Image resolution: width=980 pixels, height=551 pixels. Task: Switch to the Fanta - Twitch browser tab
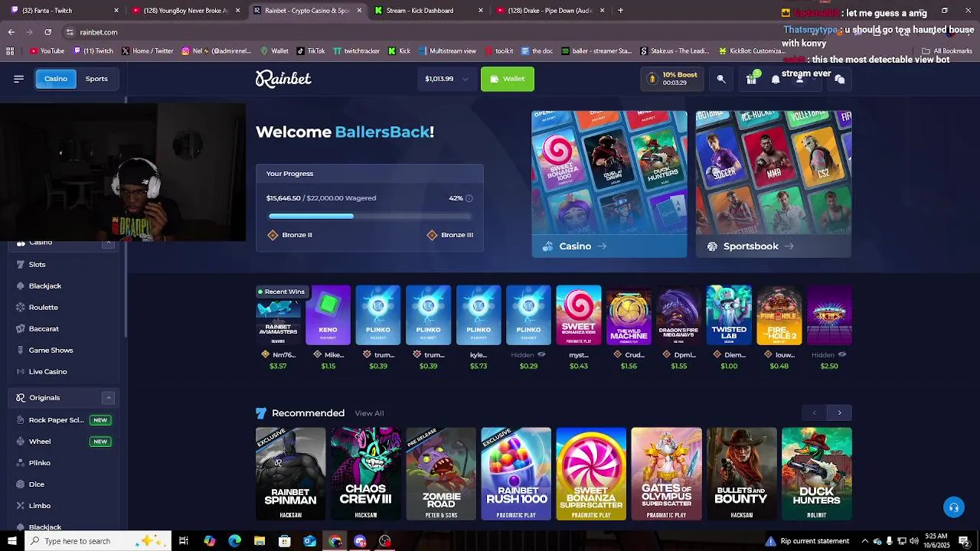(64, 11)
